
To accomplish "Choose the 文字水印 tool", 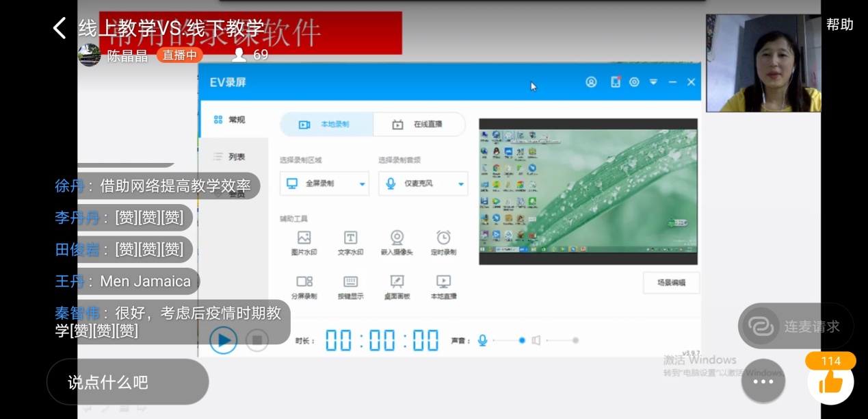I will pos(350,243).
